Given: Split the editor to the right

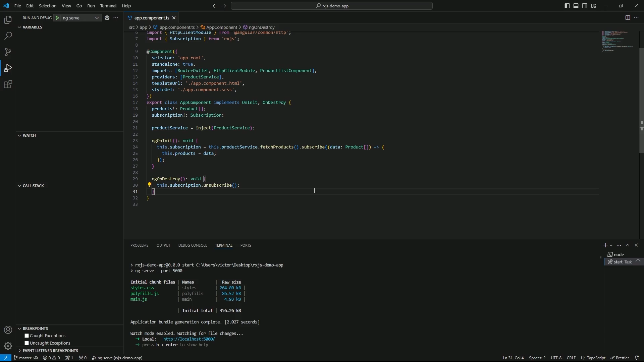Looking at the screenshot, I should click(x=627, y=18).
